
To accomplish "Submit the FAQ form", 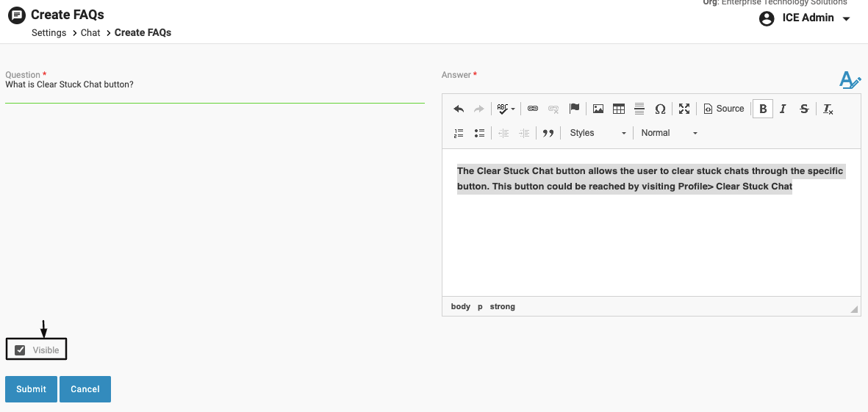I will (31, 389).
